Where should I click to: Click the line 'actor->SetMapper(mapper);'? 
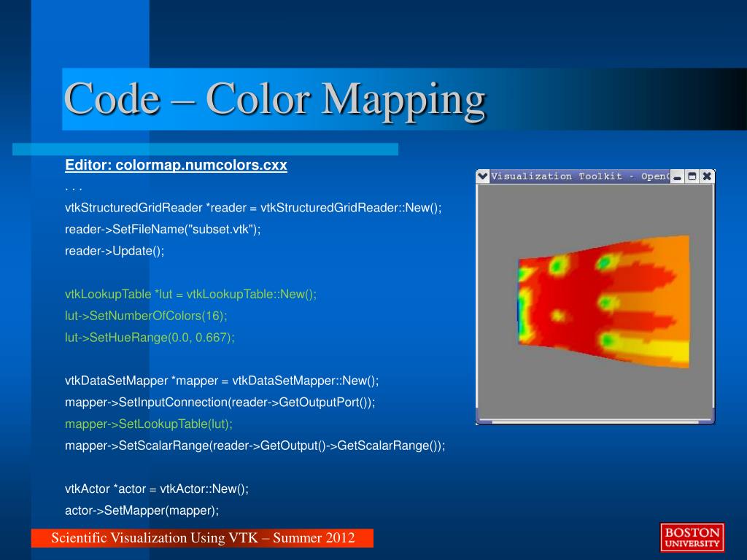pos(142,510)
